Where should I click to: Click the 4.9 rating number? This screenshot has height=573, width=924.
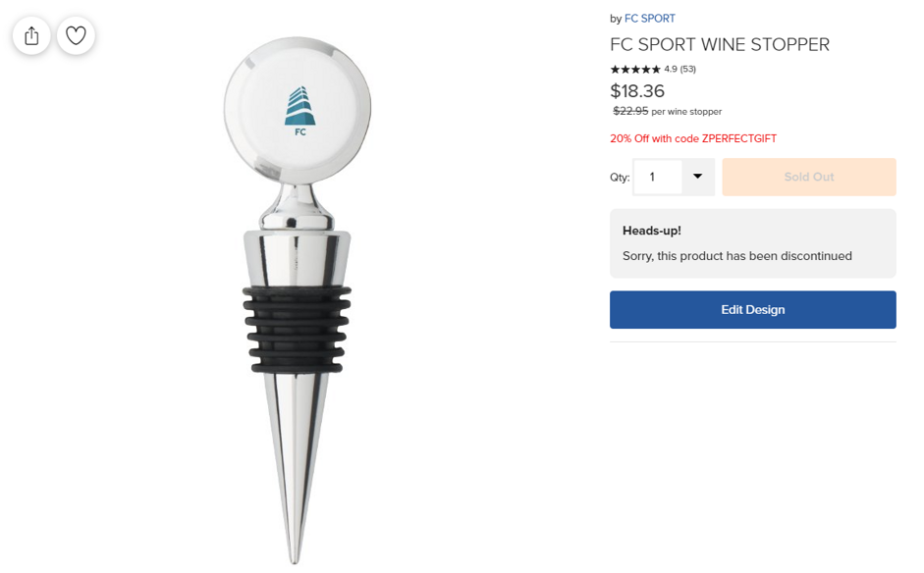click(x=671, y=70)
